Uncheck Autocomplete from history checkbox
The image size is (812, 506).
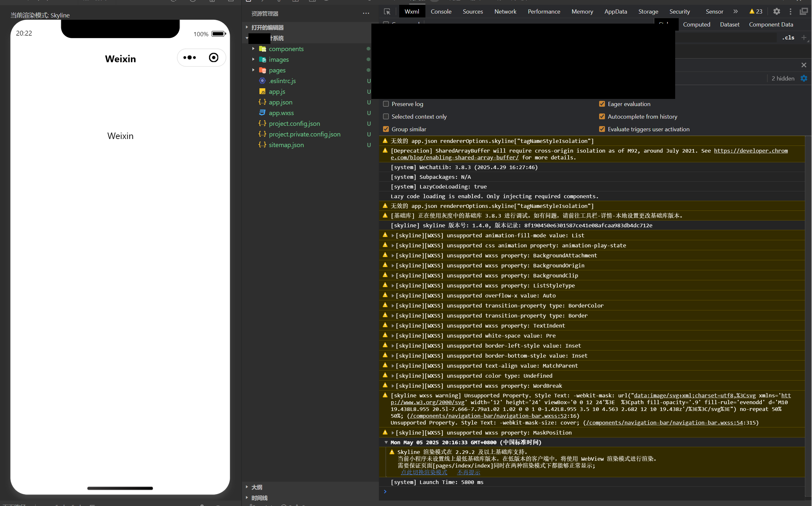point(602,116)
